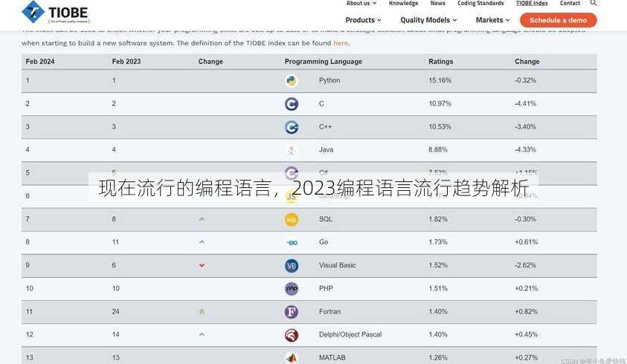Click the -4.41% change value
The height and width of the screenshot is (364, 627).
[525, 103]
